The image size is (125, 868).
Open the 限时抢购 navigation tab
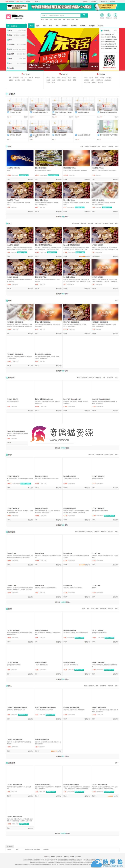65,26
